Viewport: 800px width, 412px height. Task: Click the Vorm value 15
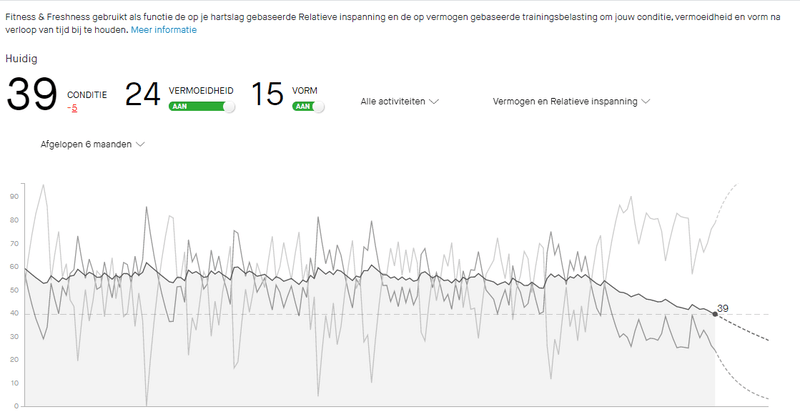(x=267, y=94)
